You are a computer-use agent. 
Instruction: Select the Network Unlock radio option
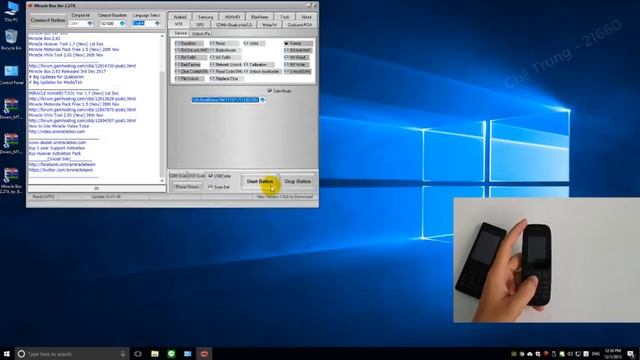[x=226, y=64]
